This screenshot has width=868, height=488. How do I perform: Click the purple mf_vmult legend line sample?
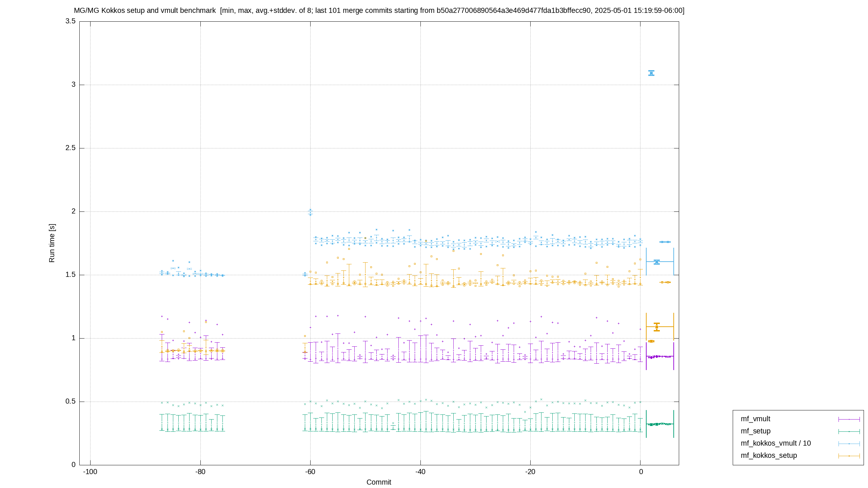click(x=849, y=419)
